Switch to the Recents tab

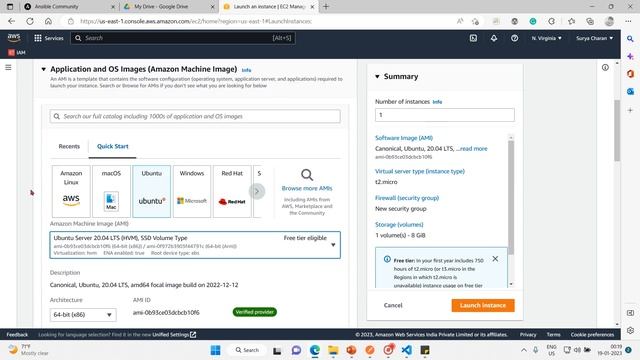(69, 146)
